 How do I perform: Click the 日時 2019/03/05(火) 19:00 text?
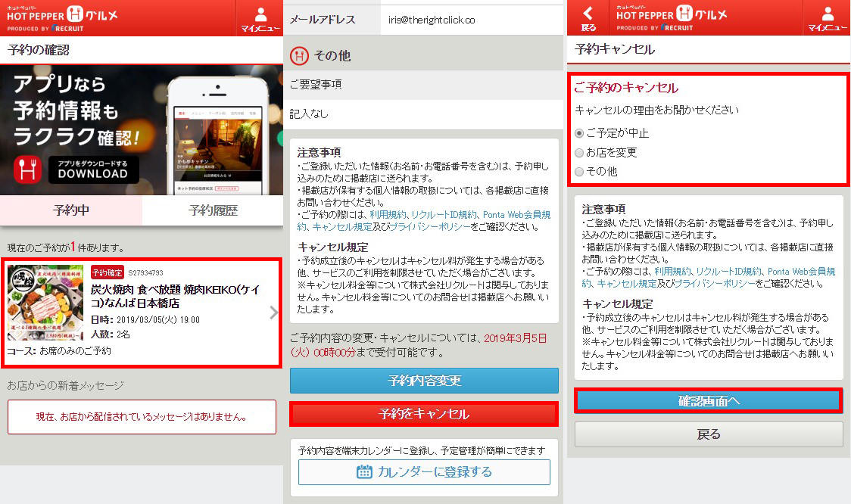tap(145, 320)
